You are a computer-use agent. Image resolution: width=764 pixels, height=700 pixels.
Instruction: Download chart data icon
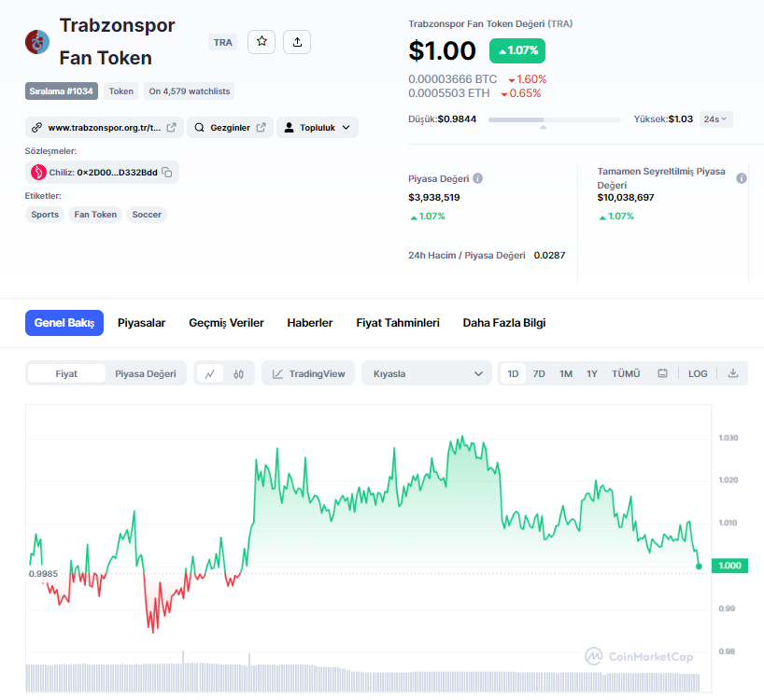pyautogui.click(x=733, y=374)
